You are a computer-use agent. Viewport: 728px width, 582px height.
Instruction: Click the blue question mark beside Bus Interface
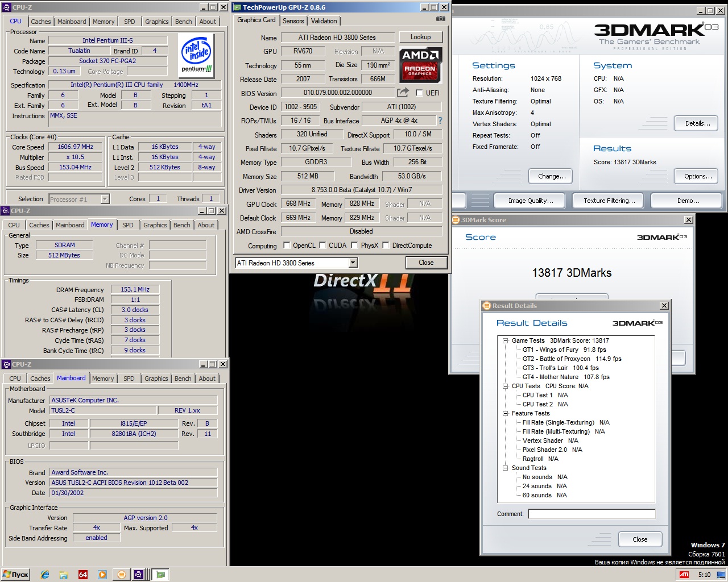pyautogui.click(x=440, y=120)
